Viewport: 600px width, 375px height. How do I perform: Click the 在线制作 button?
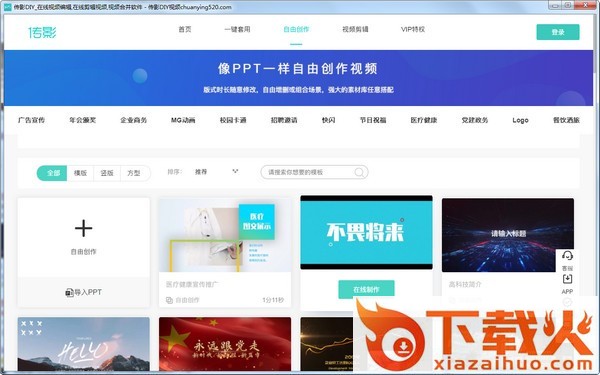(x=366, y=290)
